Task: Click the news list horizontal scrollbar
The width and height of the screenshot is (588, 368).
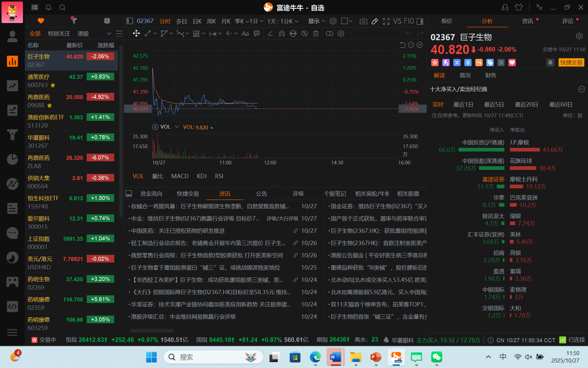Action: pos(152,331)
